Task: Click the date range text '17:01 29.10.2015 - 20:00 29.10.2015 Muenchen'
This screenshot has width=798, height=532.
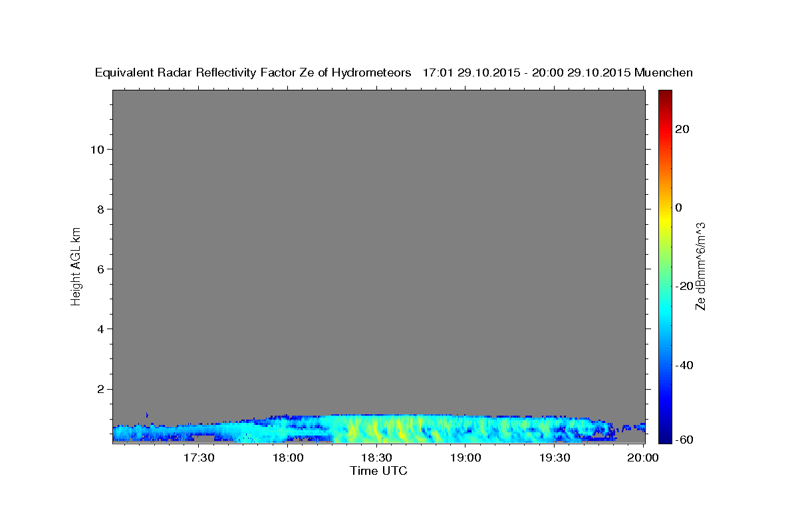Action: pos(558,72)
